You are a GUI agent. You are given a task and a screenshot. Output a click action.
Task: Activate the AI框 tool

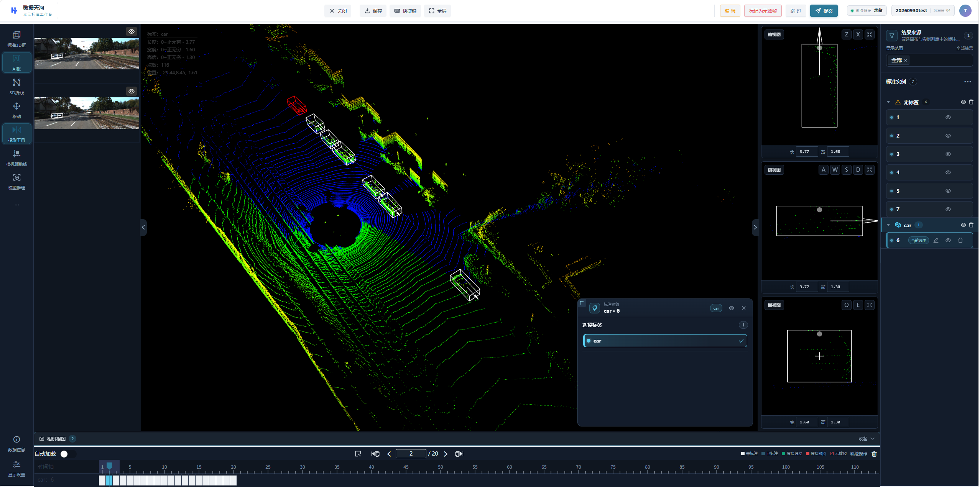[16, 62]
